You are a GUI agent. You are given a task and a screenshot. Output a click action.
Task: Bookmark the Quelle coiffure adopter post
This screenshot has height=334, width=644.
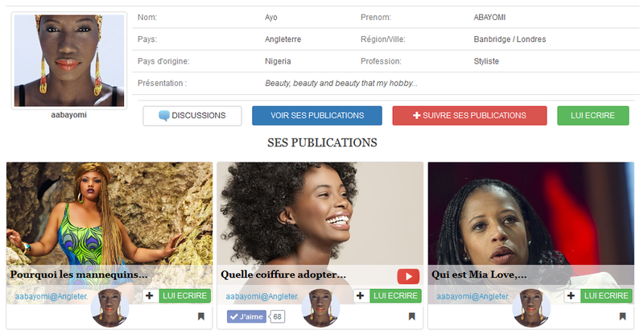click(411, 316)
